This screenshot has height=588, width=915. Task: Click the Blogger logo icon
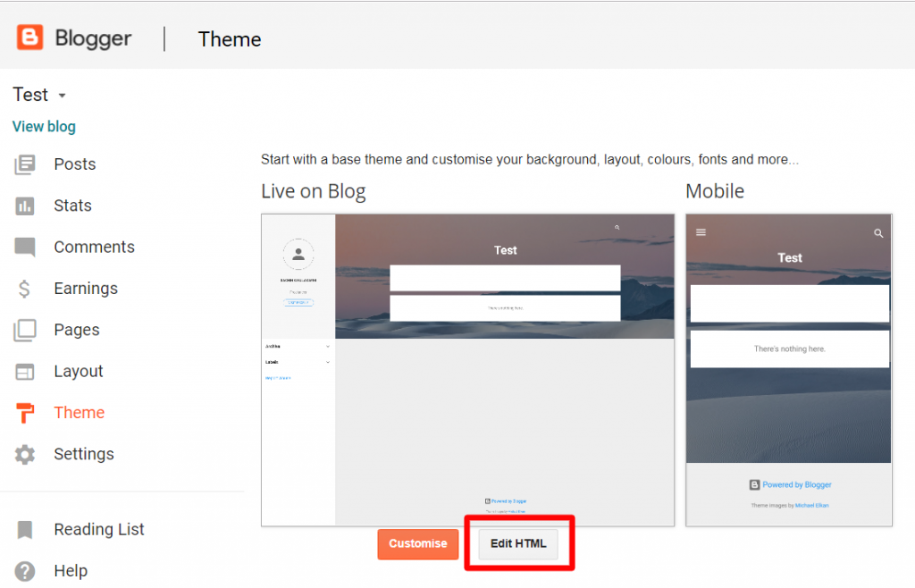(29, 38)
